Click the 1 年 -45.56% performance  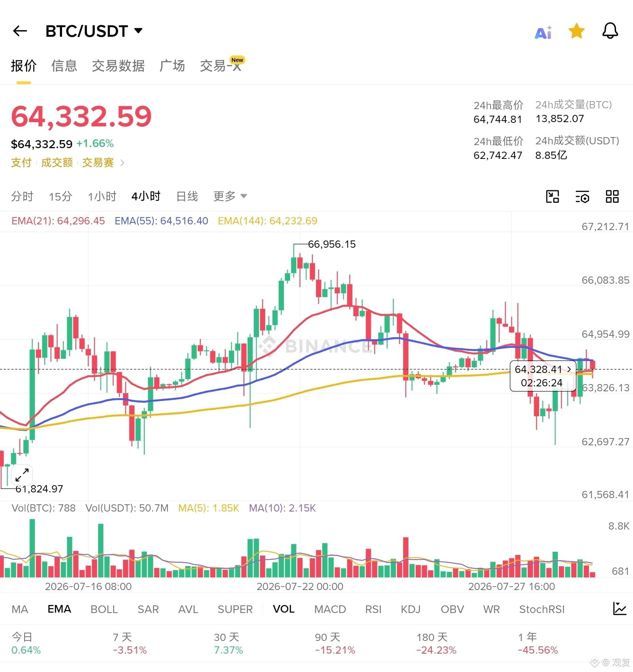[x=538, y=643]
